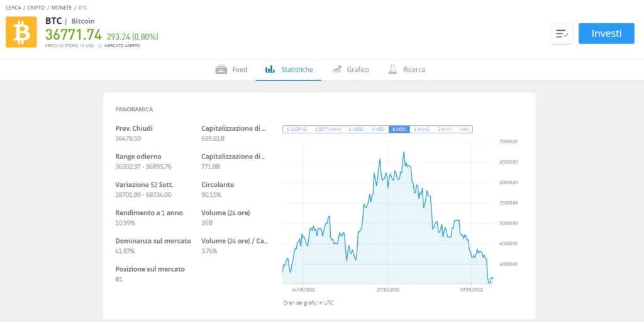
Task: Click the market cap value 695.81B
Action: 213,138
